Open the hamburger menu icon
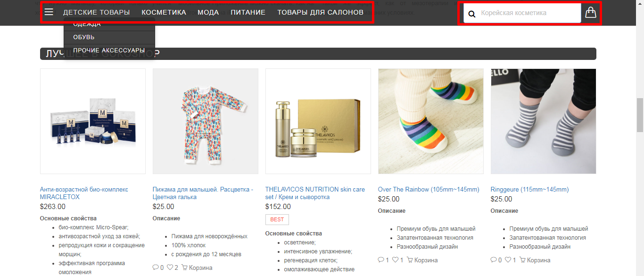The image size is (644, 276). (x=49, y=12)
